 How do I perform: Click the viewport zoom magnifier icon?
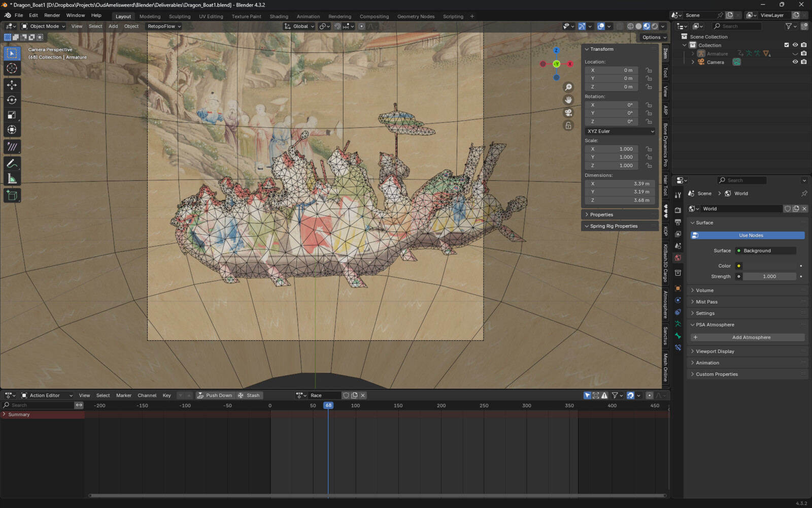568,87
